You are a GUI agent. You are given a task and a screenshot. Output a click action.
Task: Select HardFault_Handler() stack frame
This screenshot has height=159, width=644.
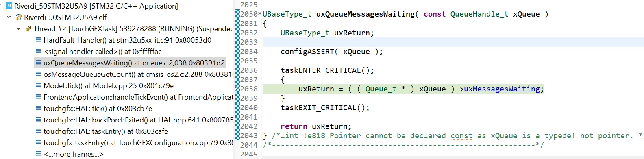point(127,40)
